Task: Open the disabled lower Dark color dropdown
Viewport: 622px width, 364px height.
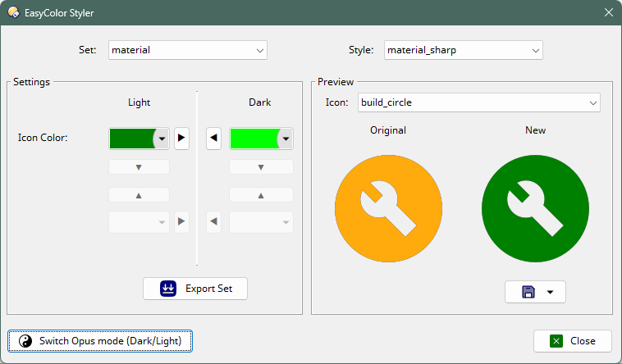Action: (x=261, y=222)
